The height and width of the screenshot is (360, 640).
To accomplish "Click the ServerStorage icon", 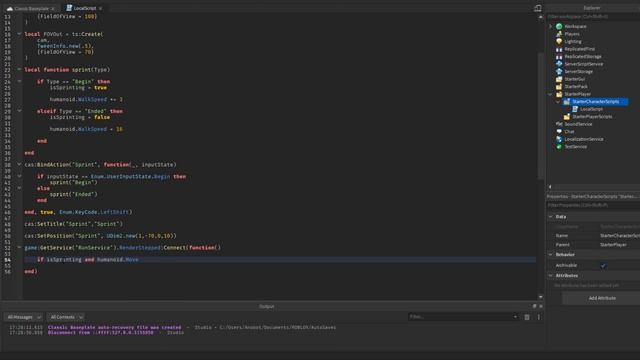I will point(559,71).
